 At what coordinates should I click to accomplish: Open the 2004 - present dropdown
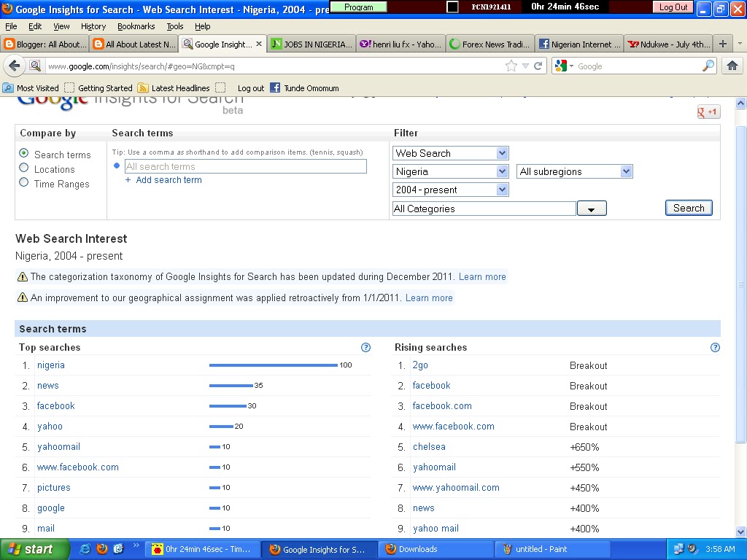[451, 190]
